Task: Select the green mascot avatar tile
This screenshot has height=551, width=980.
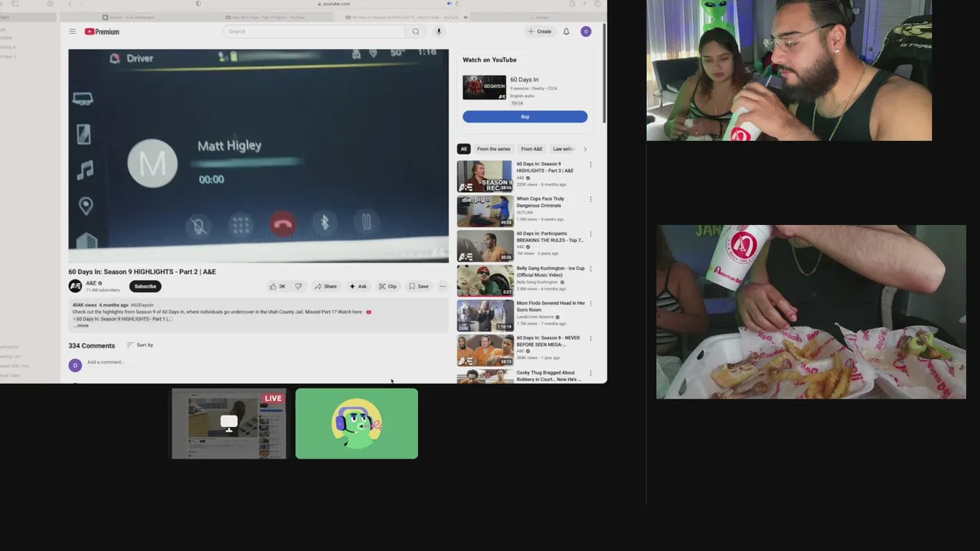Action: coord(357,424)
